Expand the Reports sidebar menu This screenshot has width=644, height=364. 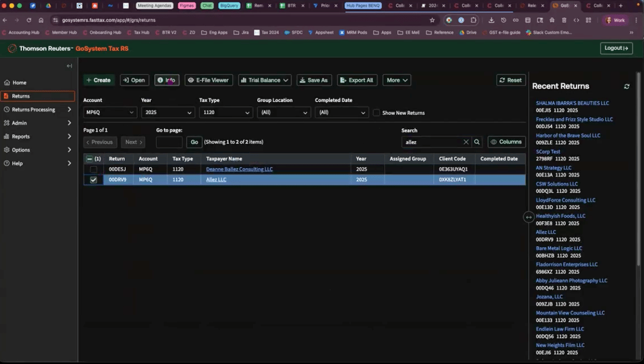point(37,136)
